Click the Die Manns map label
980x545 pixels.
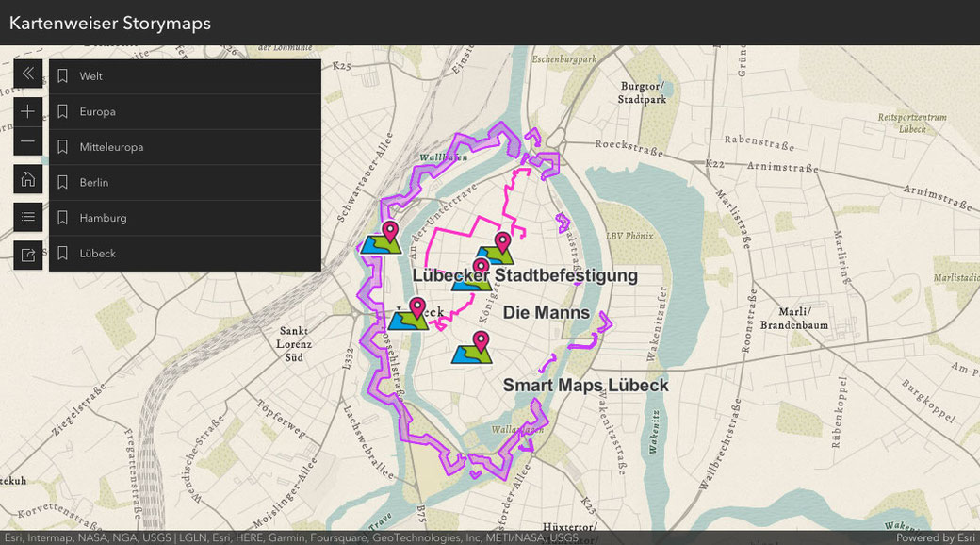[x=547, y=313]
